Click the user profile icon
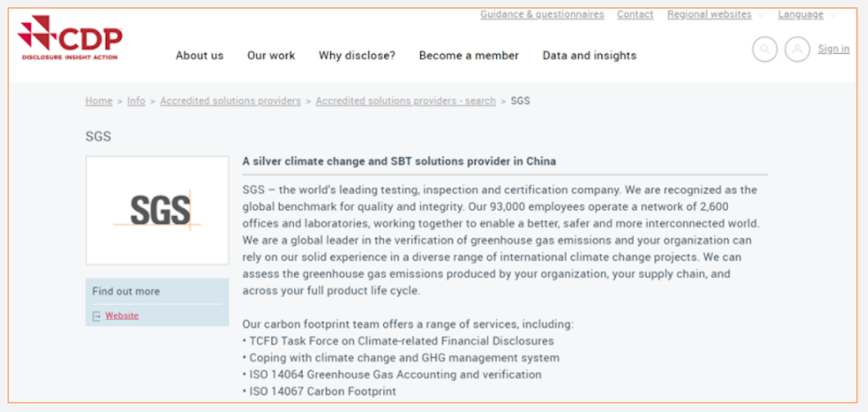 [x=797, y=50]
